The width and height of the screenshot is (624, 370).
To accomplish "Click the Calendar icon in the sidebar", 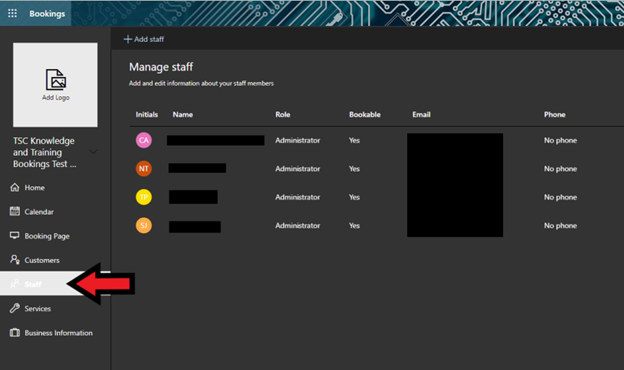I will click(15, 211).
